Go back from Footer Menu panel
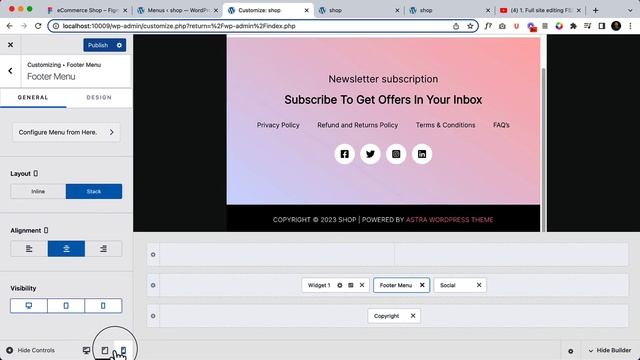Image resolution: width=640 pixels, height=360 pixels. coord(10,71)
